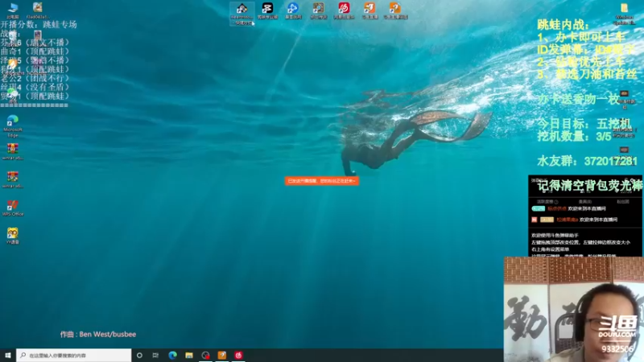Open the Windows Start menu
Screen dimensions: 644x362
[x=8, y=355]
